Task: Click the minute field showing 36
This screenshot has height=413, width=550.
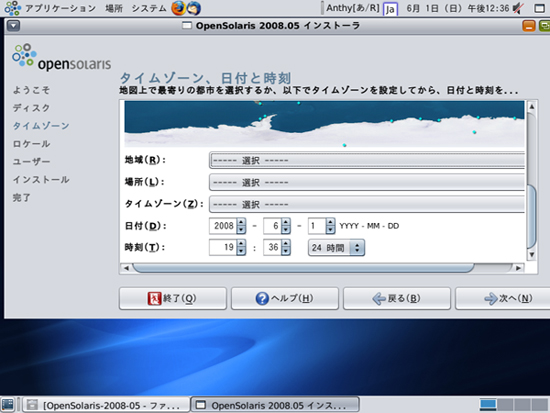Action: point(273,247)
